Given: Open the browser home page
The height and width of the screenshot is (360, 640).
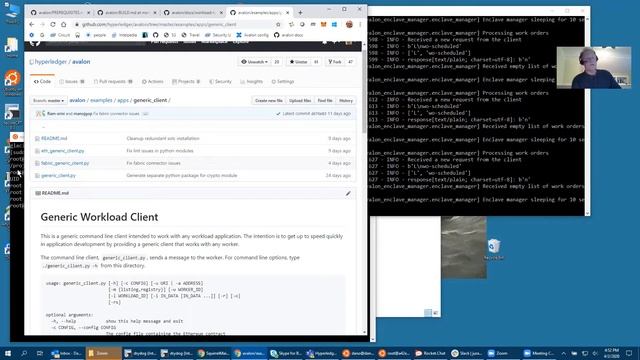Looking at the screenshot, I should click(63, 24).
